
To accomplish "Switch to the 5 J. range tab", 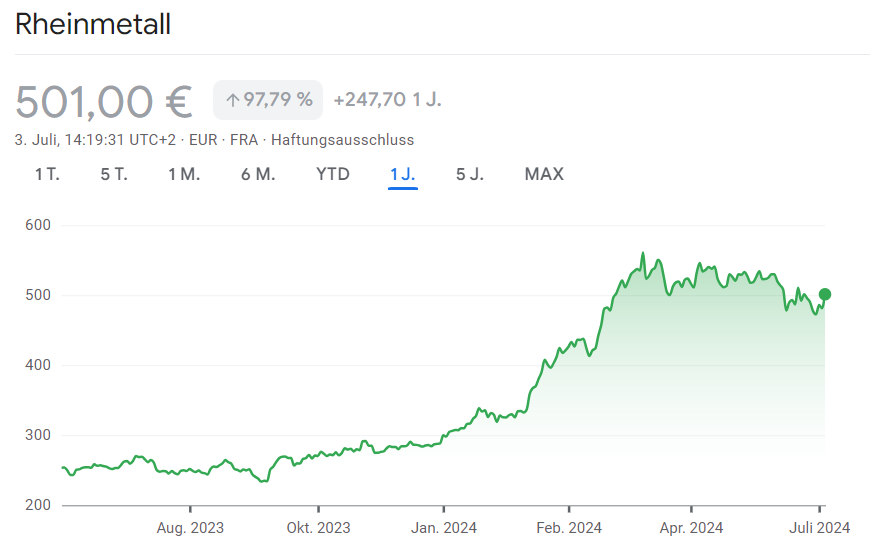I will click(470, 174).
